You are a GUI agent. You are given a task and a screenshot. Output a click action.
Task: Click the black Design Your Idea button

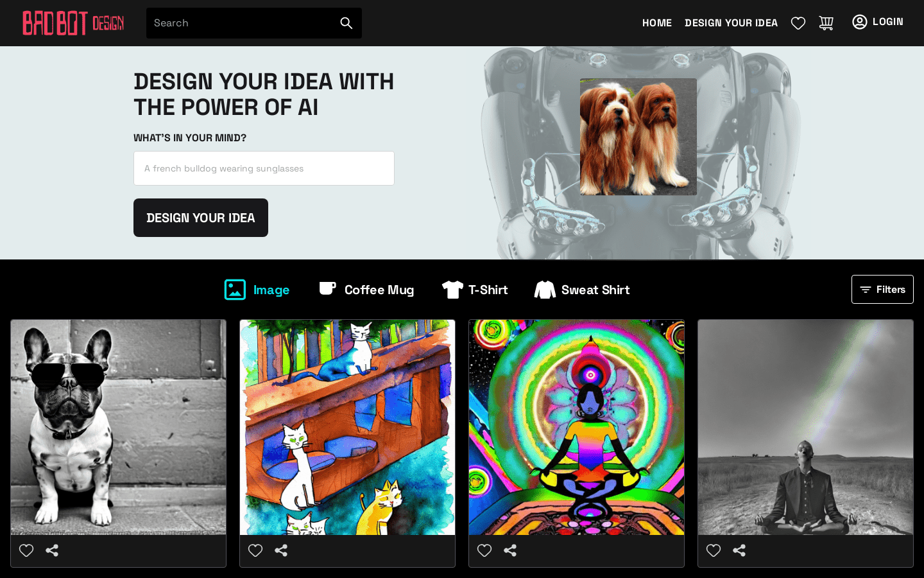click(x=201, y=218)
